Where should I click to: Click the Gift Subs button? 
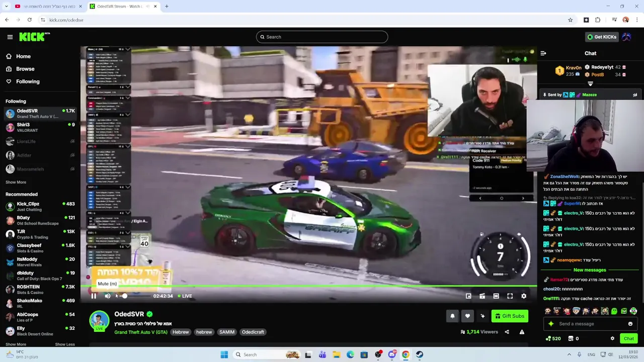click(510, 316)
